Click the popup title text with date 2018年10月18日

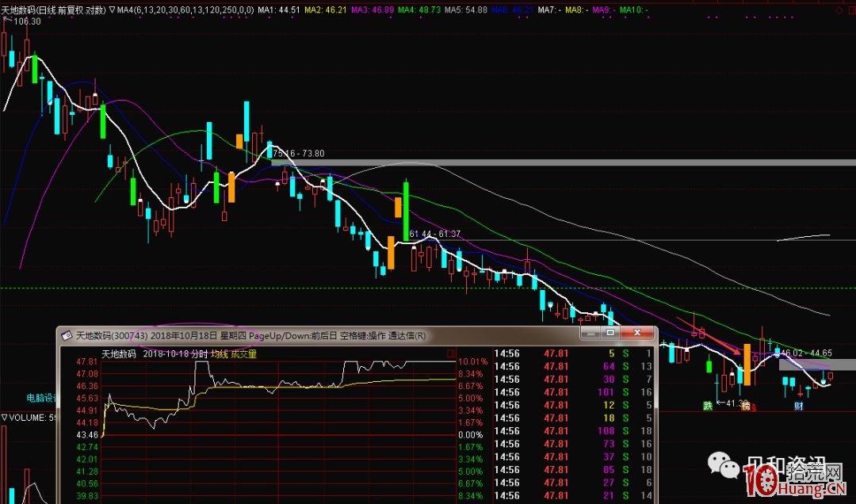pos(250,335)
